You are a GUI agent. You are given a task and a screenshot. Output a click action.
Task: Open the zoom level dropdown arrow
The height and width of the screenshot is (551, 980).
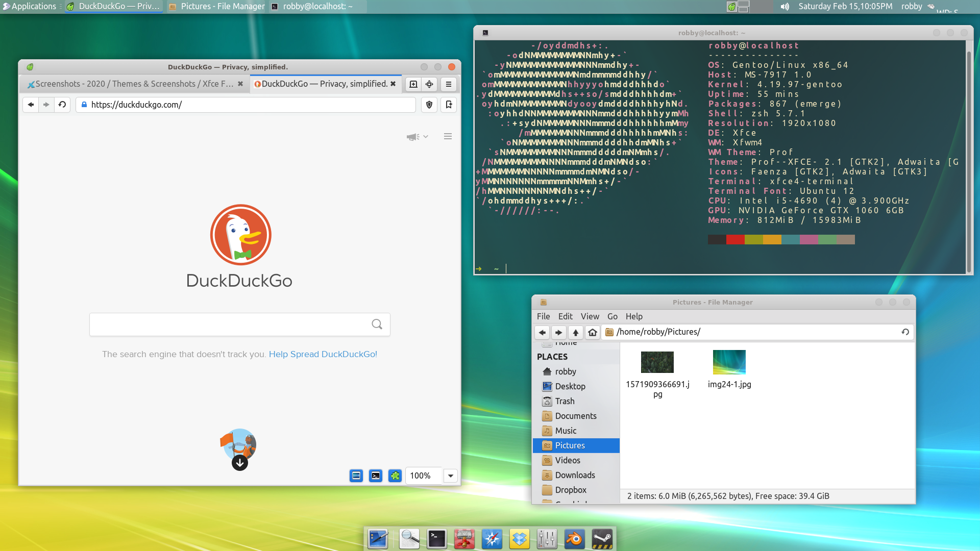pos(451,475)
